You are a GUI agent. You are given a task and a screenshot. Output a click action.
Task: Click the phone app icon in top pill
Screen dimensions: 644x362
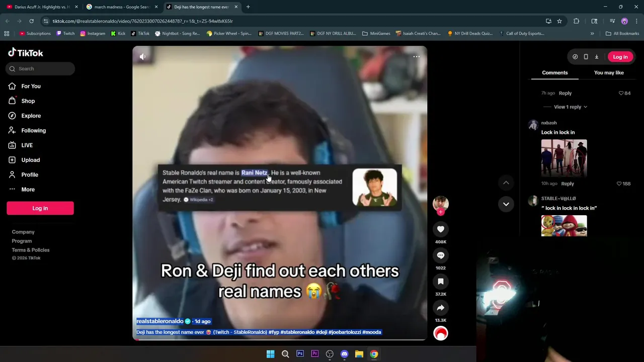tap(586, 57)
